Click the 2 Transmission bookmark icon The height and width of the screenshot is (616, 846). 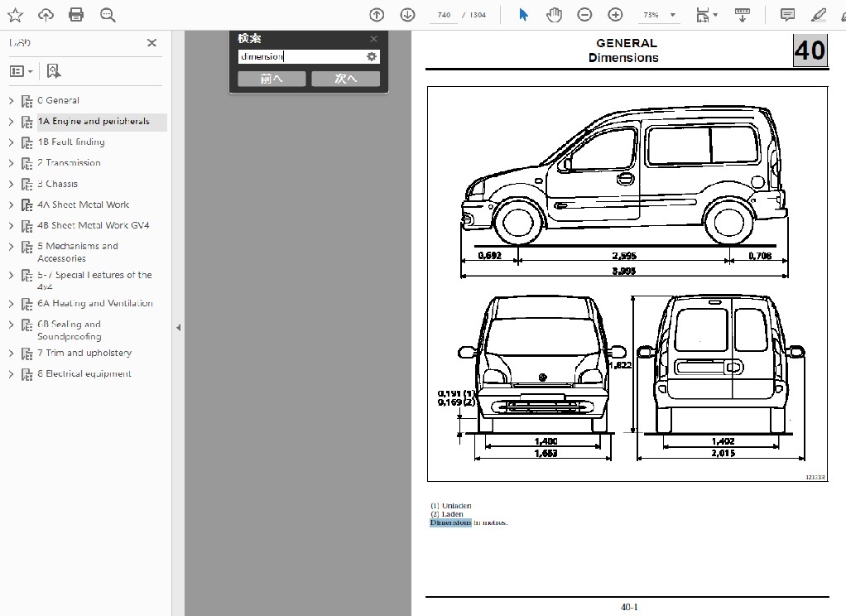(27, 164)
